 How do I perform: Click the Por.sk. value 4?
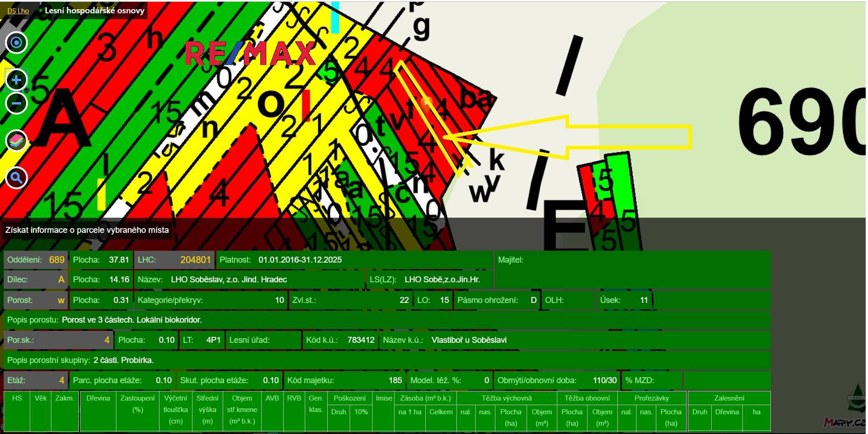pyautogui.click(x=107, y=340)
